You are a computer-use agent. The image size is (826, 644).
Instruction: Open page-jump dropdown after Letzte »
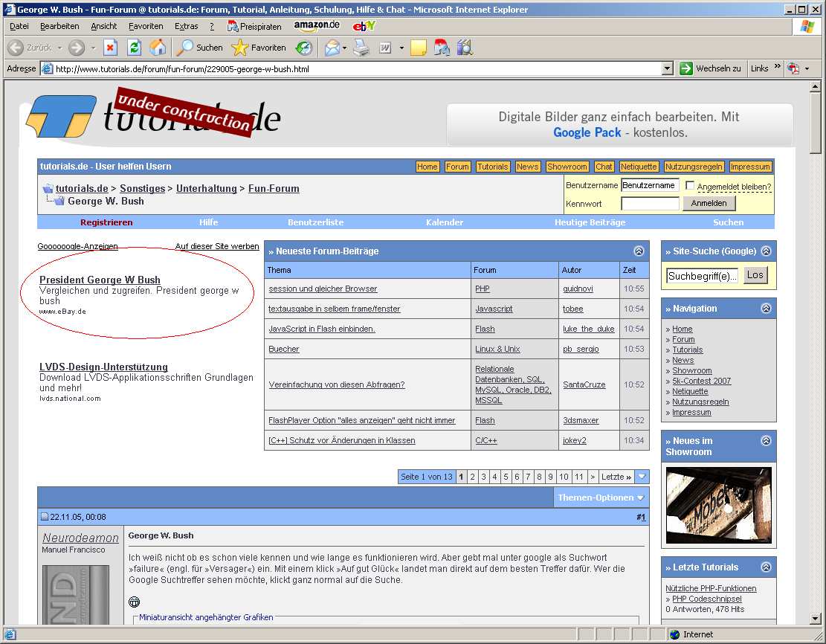pos(642,477)
